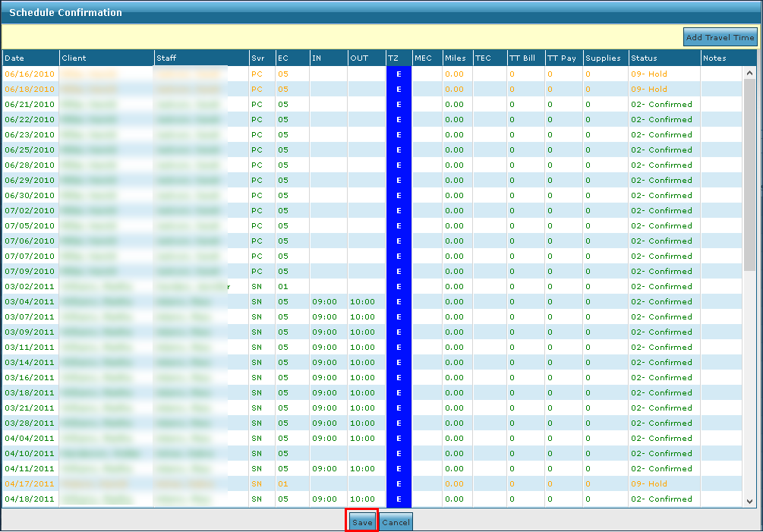763x532 pixels.
Task: Click the Save button
Action: (x=362, y=522)
